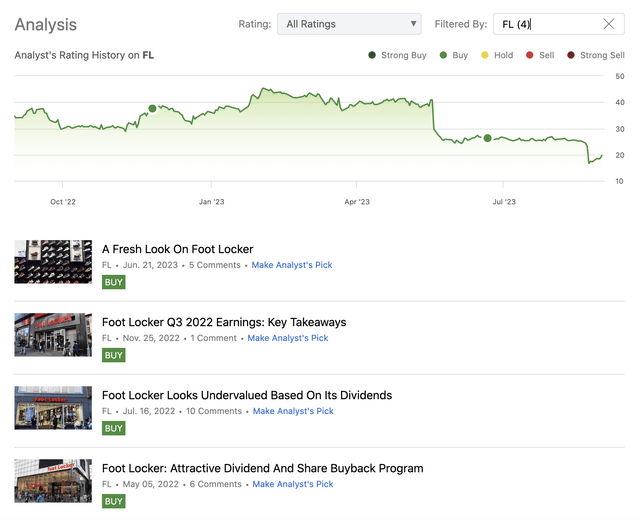
Task: Click thumbnail for Q3 2022 Earnings article
Action: (53, 335)
